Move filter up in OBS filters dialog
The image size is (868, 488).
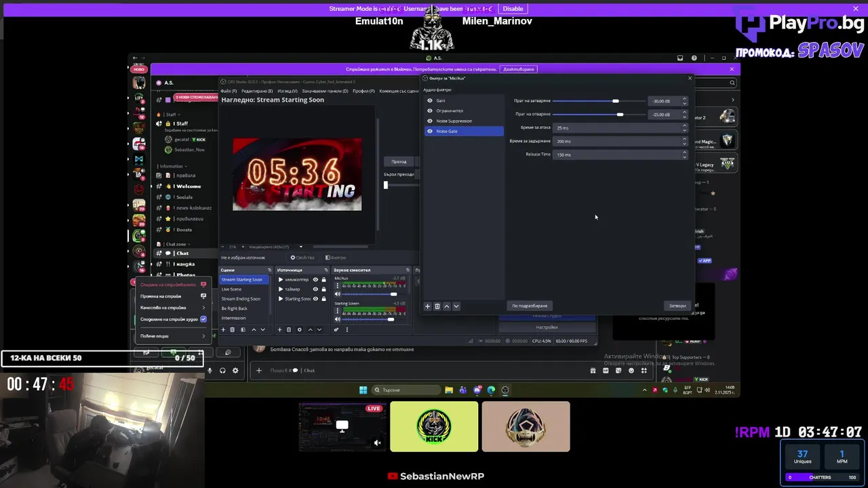tap(446, 306)
